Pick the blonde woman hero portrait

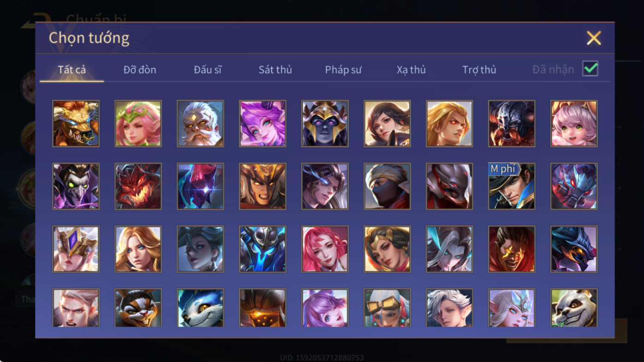tap(138, 249)
